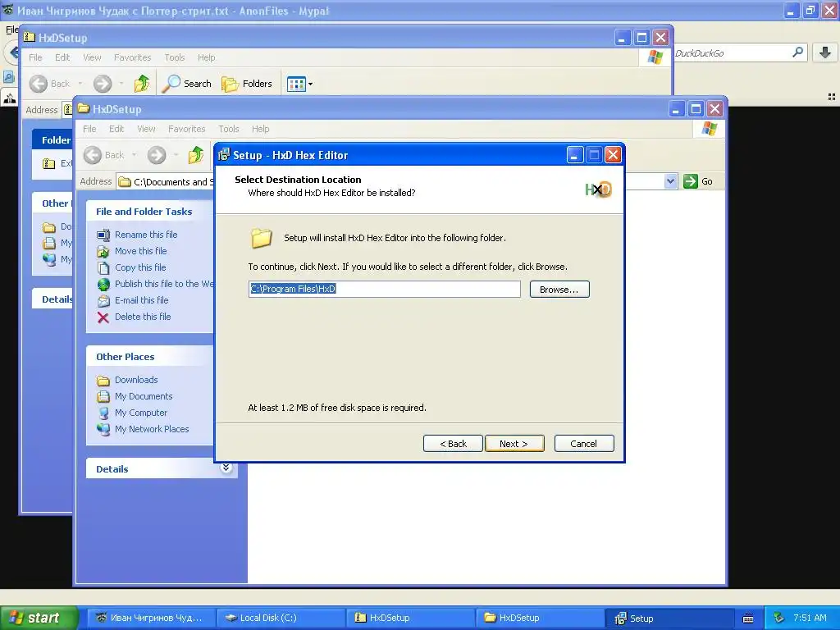Open Help menu in back HxDSetup window
840x630 pixels.
pyautogui.click(x=206, y=57)
